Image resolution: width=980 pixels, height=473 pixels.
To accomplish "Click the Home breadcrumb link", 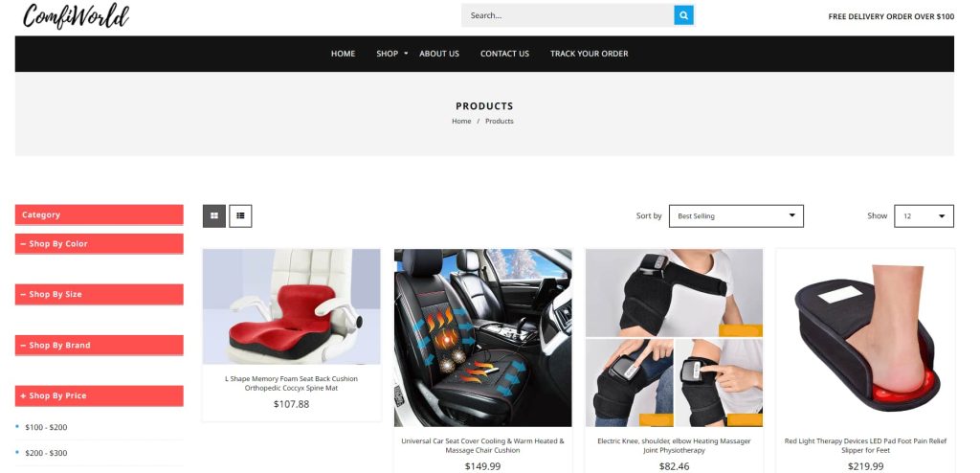I will point(461,122).
